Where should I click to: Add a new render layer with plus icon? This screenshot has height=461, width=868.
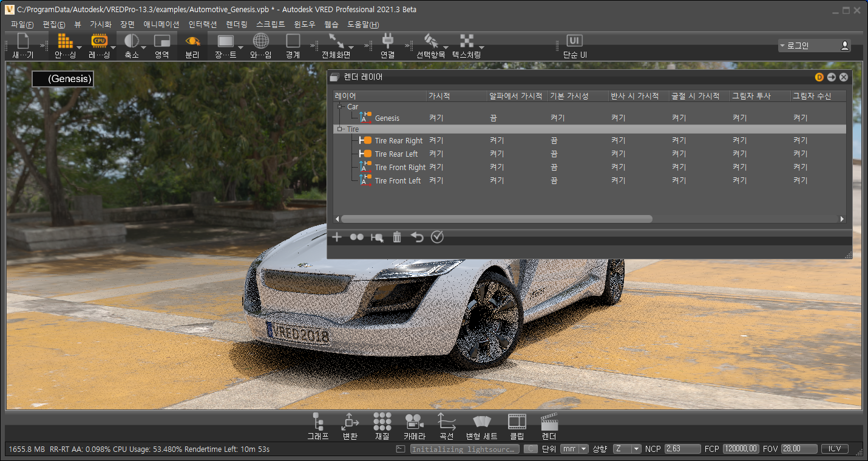coord(337,237)
